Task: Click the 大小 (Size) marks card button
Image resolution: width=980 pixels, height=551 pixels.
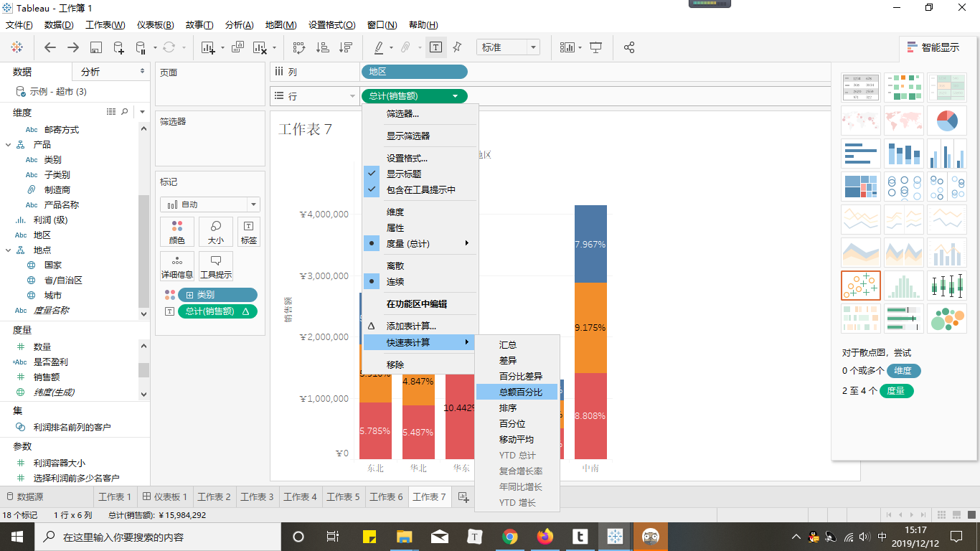Action: coord(216,232)
